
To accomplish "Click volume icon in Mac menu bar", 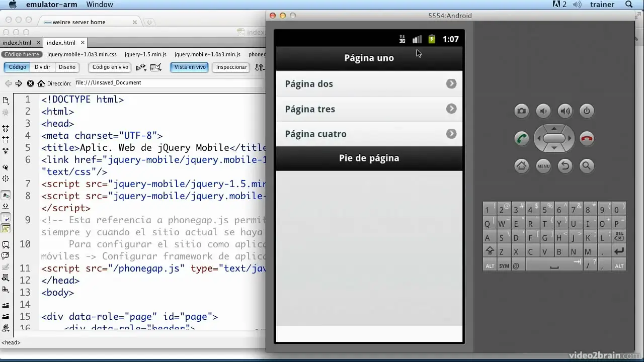I will tap(577, 5).
